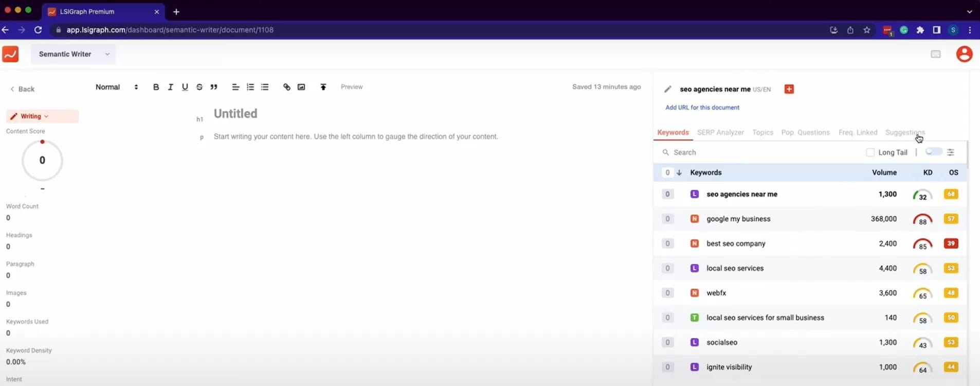Select the 'webfx' keyword
This screenshot has height=386, width=980.
[716, 293]
